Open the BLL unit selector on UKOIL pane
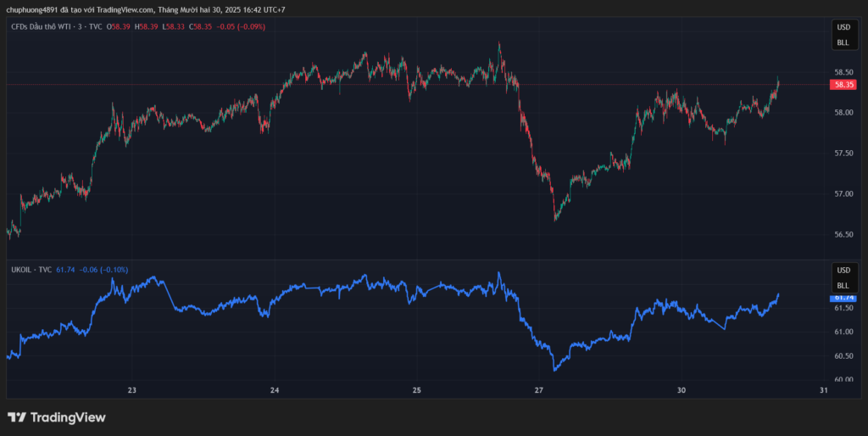The height and width of the screenshot is (436, 868). 843,286
